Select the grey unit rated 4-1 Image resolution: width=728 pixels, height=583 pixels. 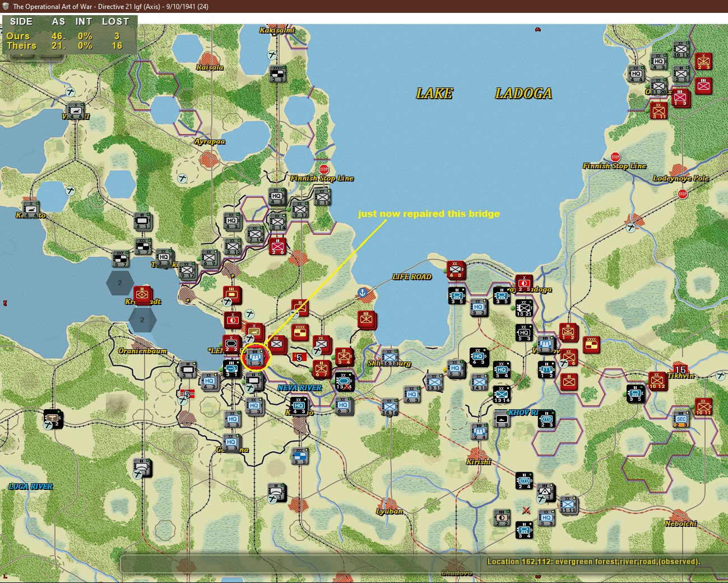click(143, 221)
